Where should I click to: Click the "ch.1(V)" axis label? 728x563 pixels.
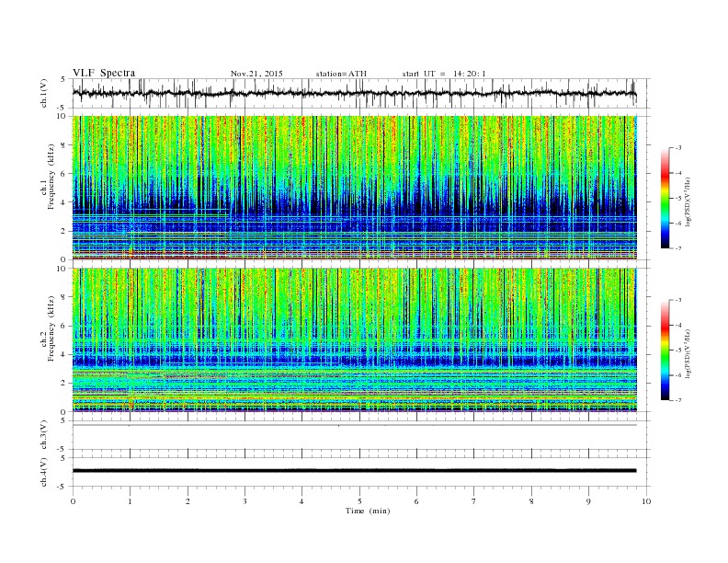(44, 94)
